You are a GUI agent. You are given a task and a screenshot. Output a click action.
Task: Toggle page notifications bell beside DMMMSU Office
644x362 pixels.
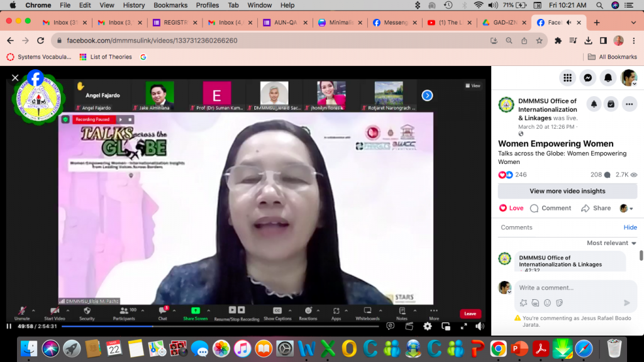click(594, 104)
